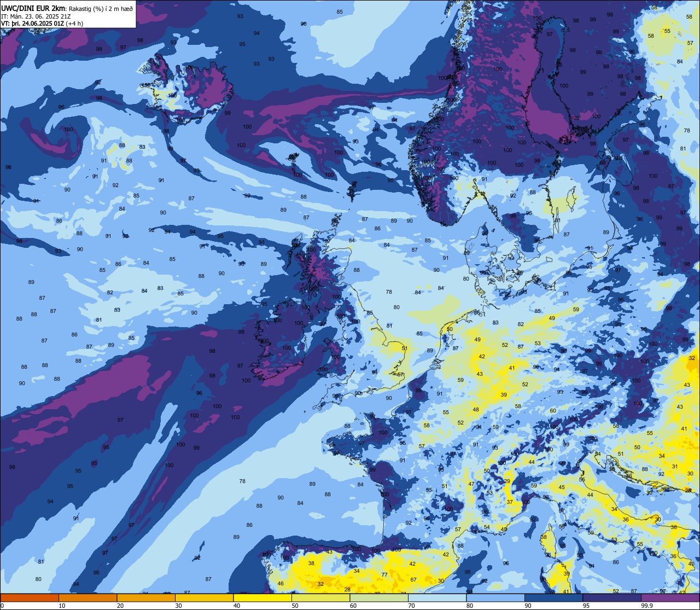Screen dimensions: 700x610
Task: Click the 80–90 medium blue legend swatch
Action: pyautogui.click(x=495, y=597)
